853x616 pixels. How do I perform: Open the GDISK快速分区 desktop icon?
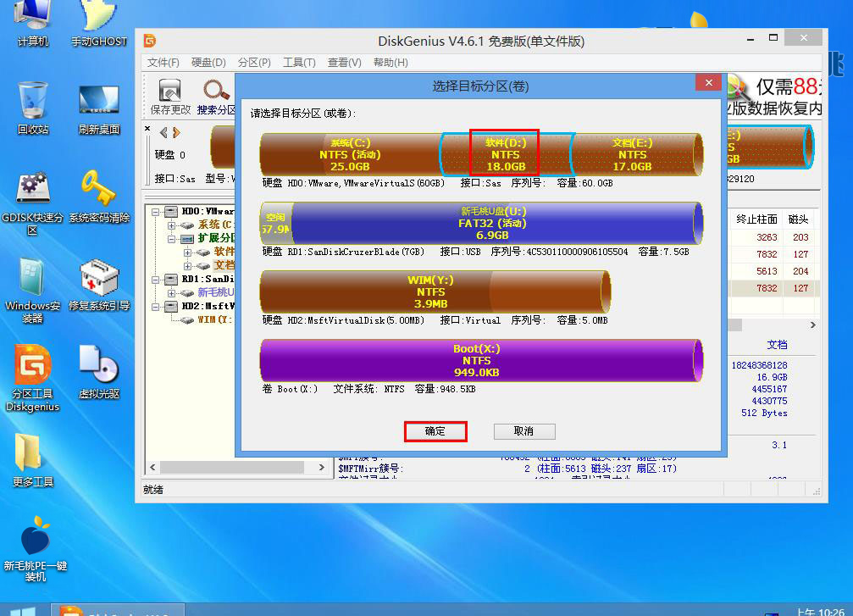(x=33, y=203)
